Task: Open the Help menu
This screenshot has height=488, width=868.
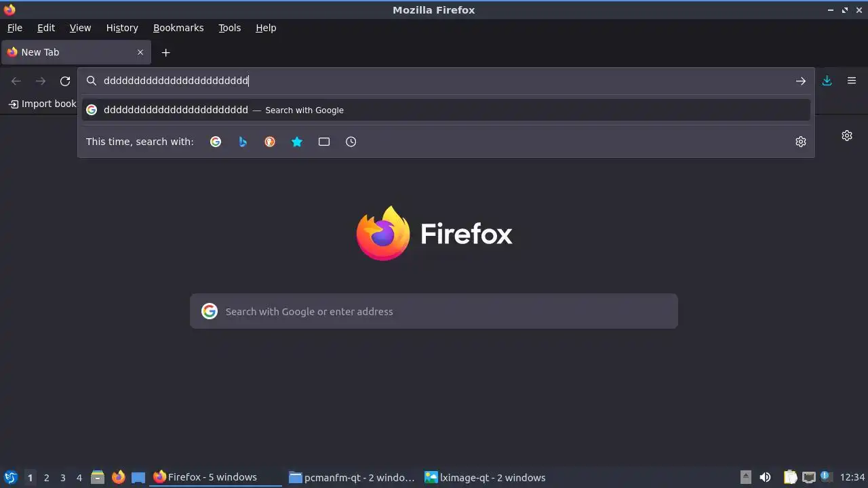Action: coord(266,28)
